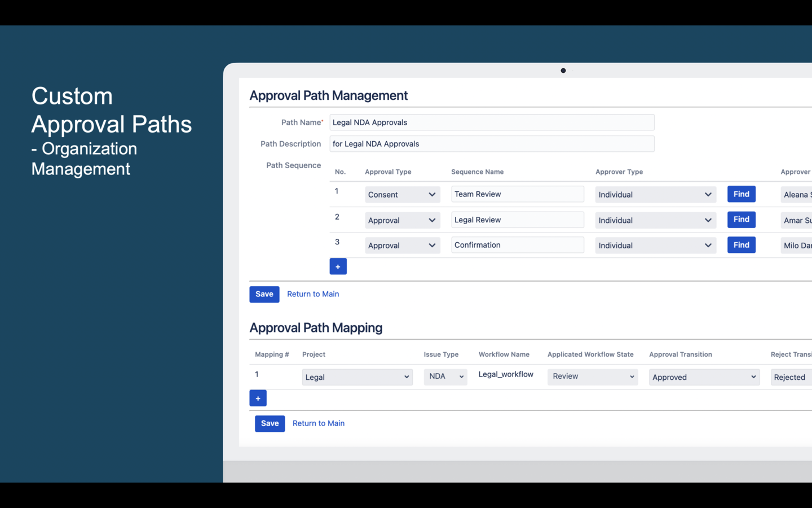Click the Approver Type column header
812x508 pixels.
[x=619, y=172]
